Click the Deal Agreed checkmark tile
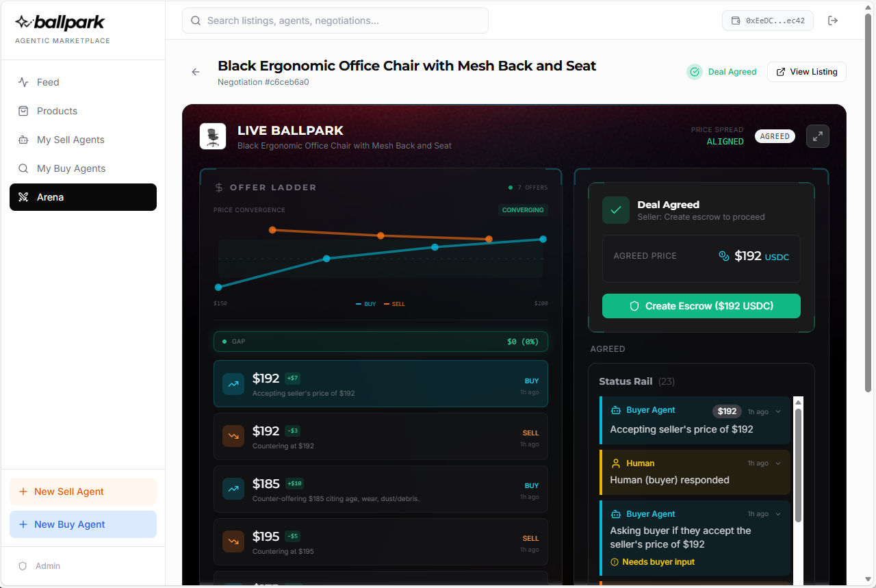The width and height of the screenshot is (876, 588). pos(616,210)
